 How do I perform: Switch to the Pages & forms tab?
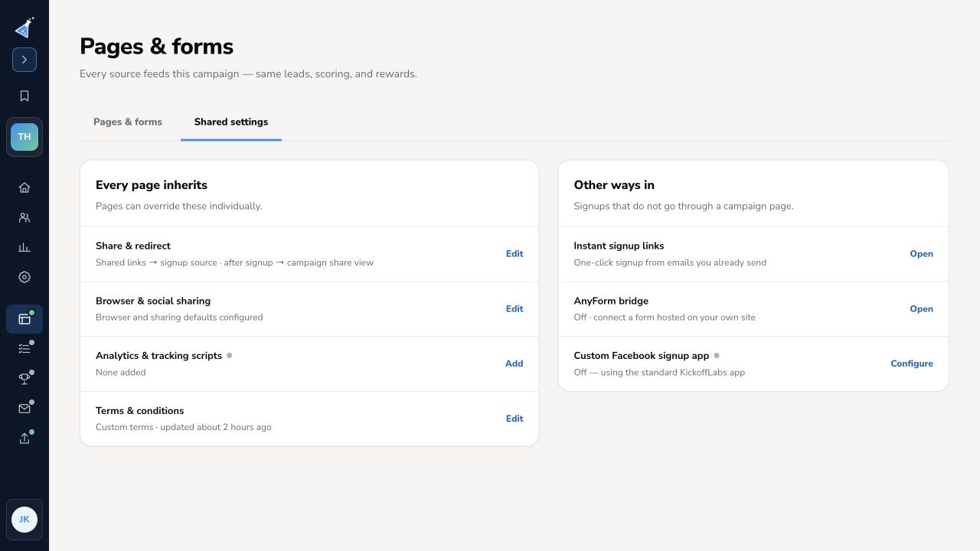pos(128,122)
